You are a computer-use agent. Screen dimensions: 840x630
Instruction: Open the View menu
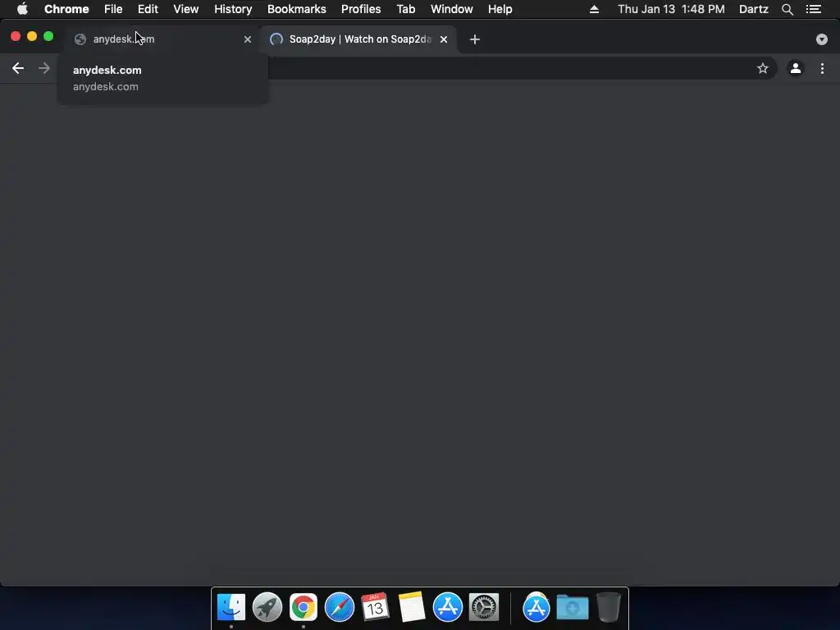tap(186, 9)
